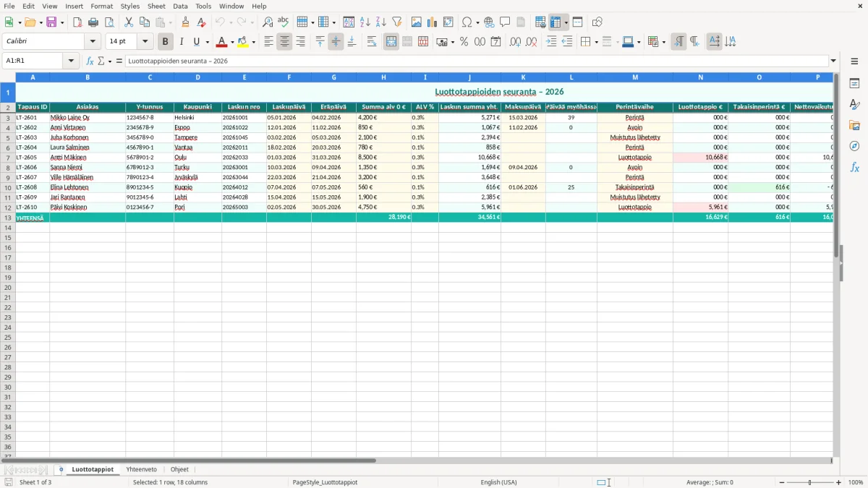
Task: Toggle Align Right
Action: pos(300,42)
